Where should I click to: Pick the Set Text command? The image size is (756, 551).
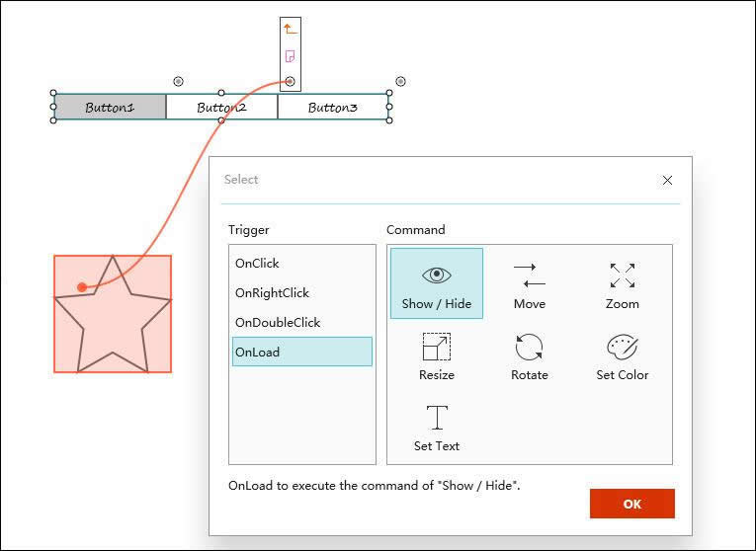[437, 428]
